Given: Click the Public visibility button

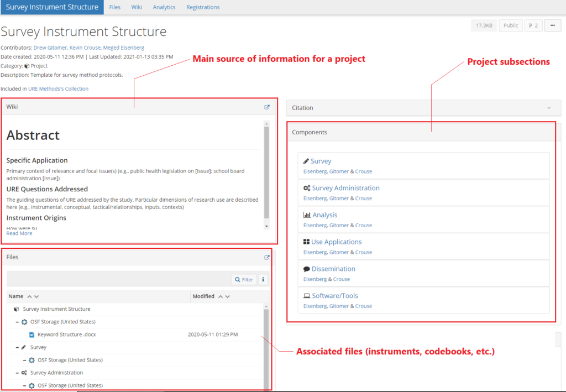Looking at the screenshot, I should tap(510, 25).
